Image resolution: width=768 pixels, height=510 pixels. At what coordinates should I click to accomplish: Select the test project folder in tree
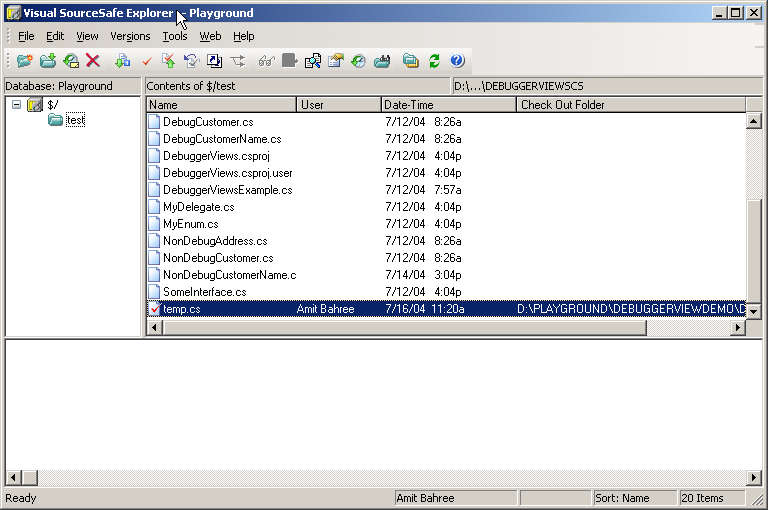tap(75, 120)
